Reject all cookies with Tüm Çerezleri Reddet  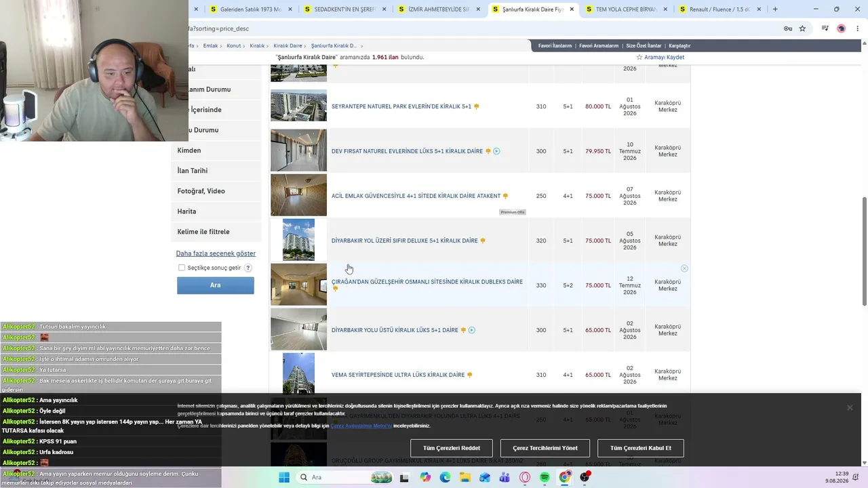[452, 448]
